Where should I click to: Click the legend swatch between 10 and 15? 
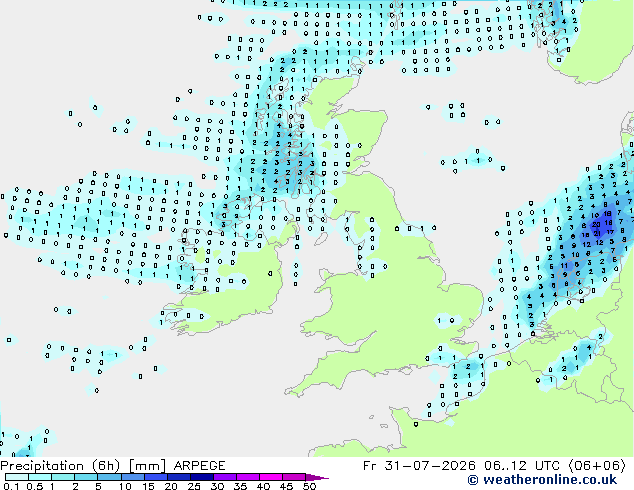point(133,477)
